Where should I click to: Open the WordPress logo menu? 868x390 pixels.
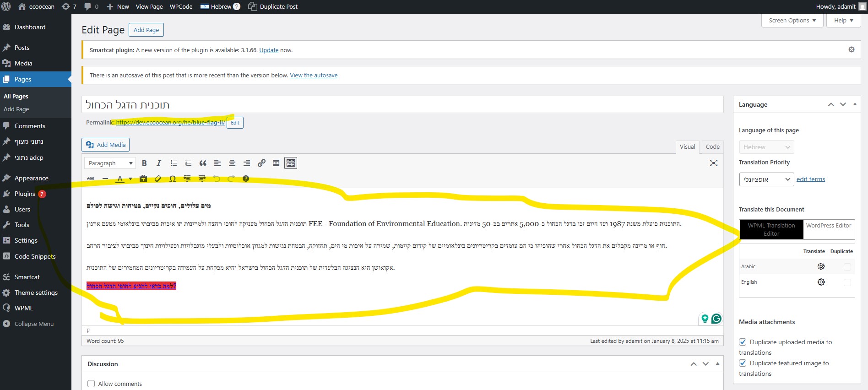6,6
